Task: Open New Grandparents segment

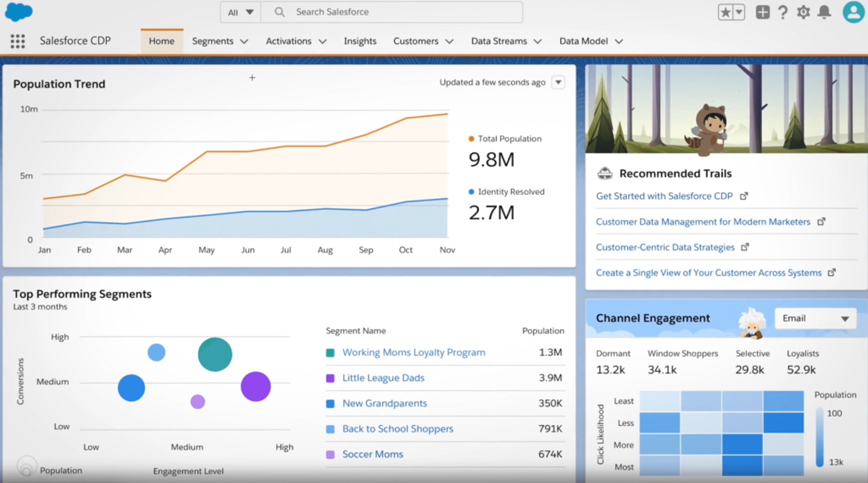Action: pyautogui.click(x=385, y=404)
